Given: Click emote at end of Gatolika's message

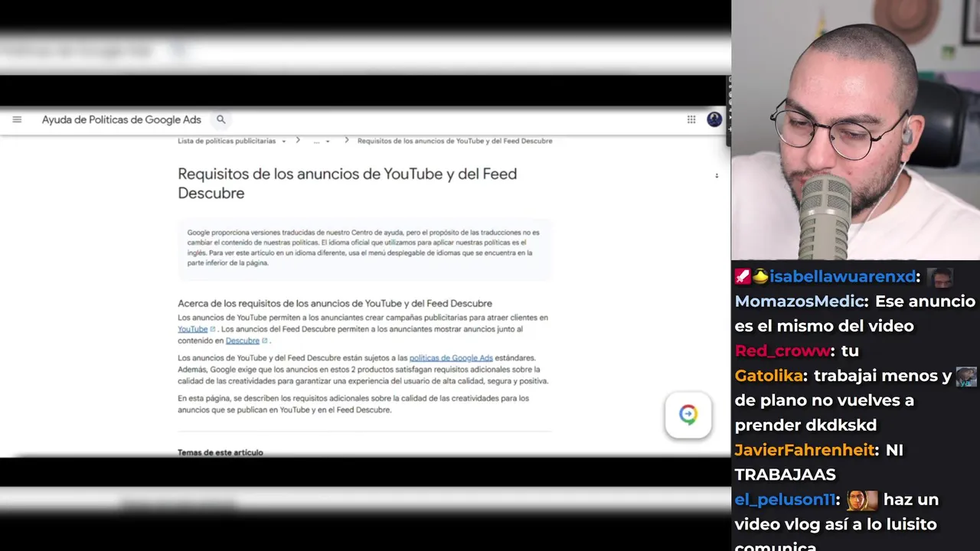Looking at the screenshot, I should [966, 376].
